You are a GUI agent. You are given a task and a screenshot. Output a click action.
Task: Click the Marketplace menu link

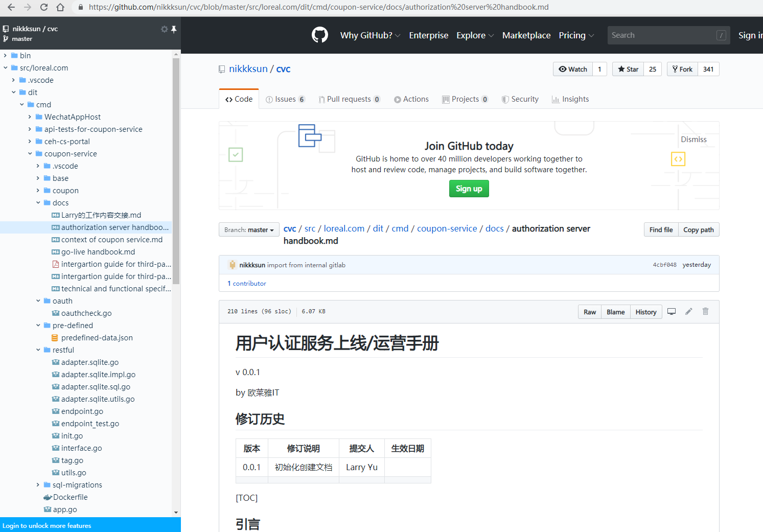pos(526,35)
